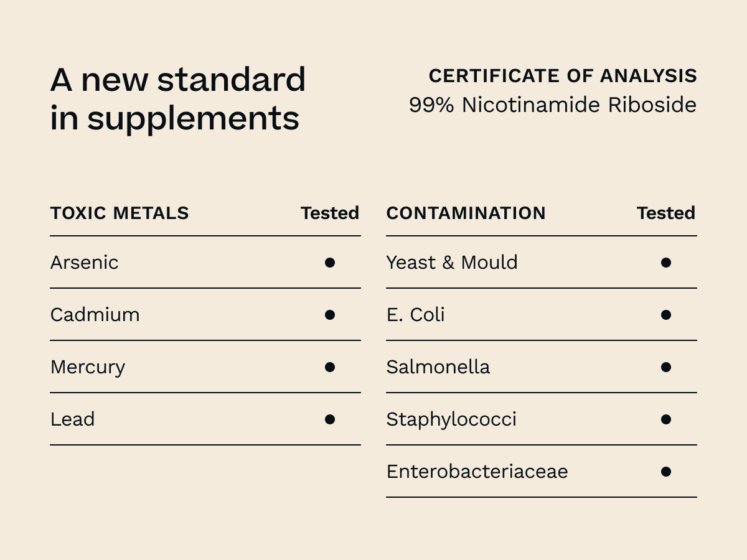Click the Enterobacteriaceae row label
747x560 pixels.
click(477, 472)
